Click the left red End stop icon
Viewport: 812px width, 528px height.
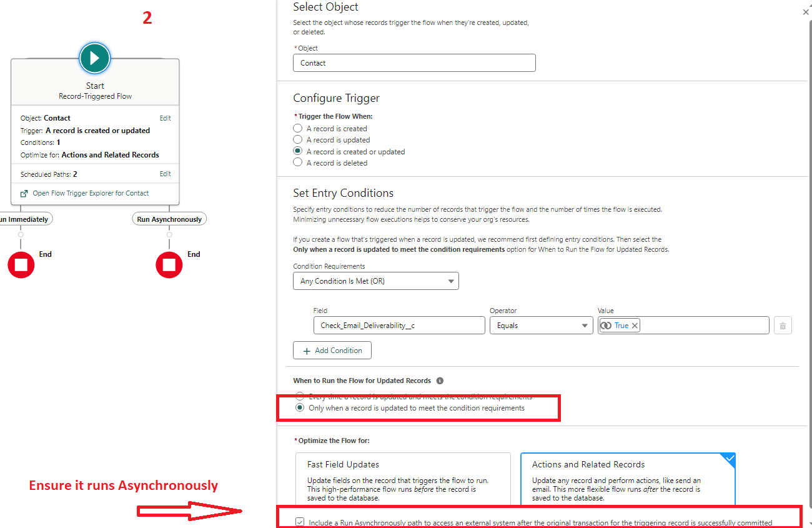[21, 265]
